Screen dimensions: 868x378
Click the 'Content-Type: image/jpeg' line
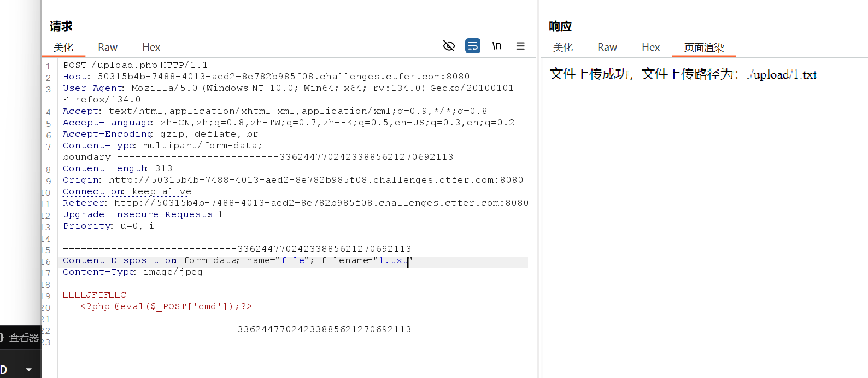tap(133, 272)
